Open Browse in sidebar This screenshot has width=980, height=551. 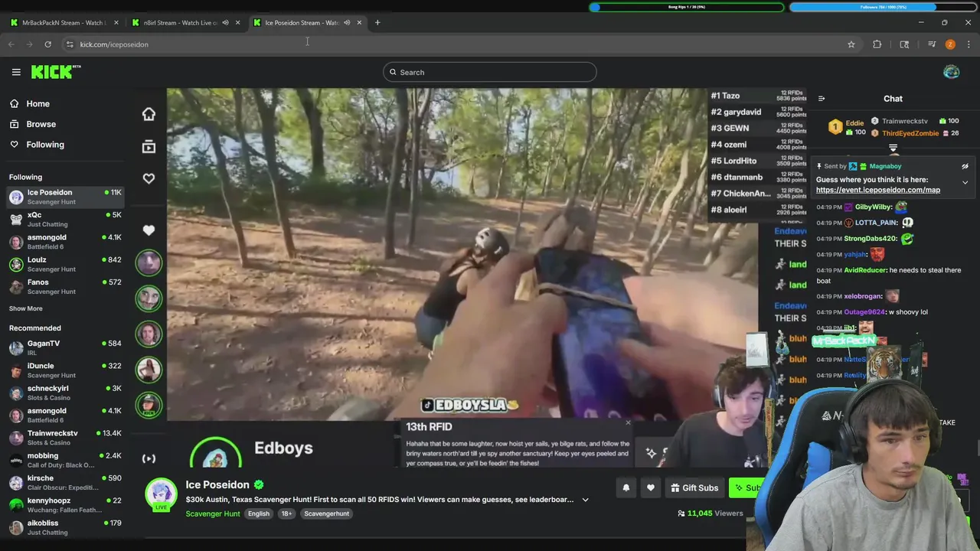pyautogui.click(x=32, y=124)
